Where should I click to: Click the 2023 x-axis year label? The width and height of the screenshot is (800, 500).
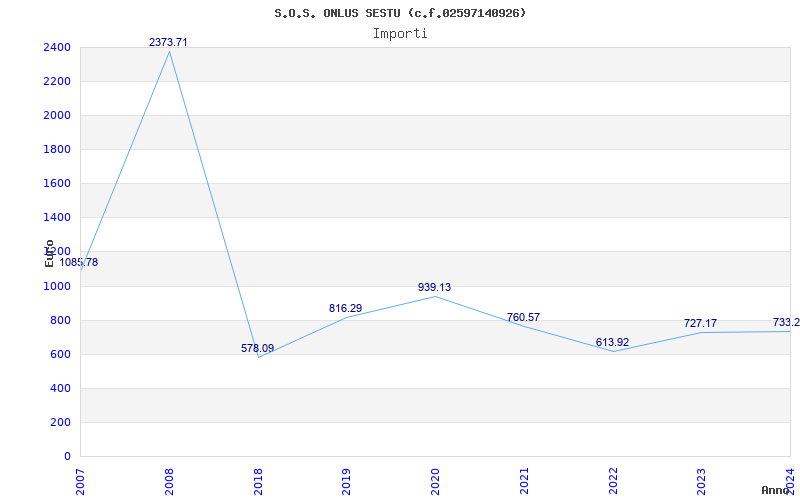[x=702, y=481]
